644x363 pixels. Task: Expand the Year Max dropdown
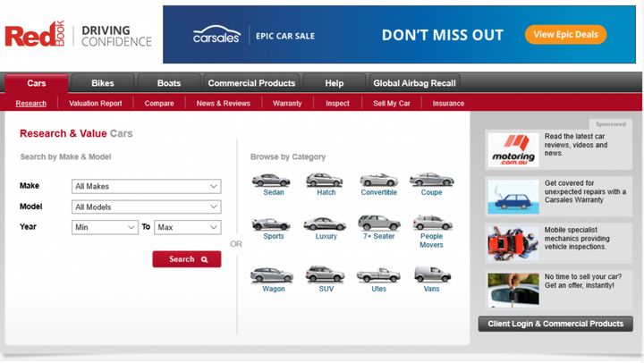(x=188, y=227)
